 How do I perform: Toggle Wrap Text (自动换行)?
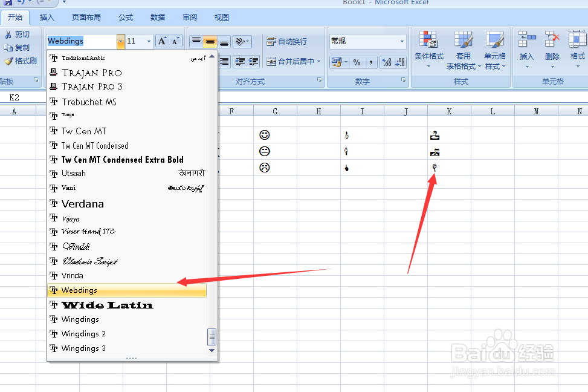287,41
